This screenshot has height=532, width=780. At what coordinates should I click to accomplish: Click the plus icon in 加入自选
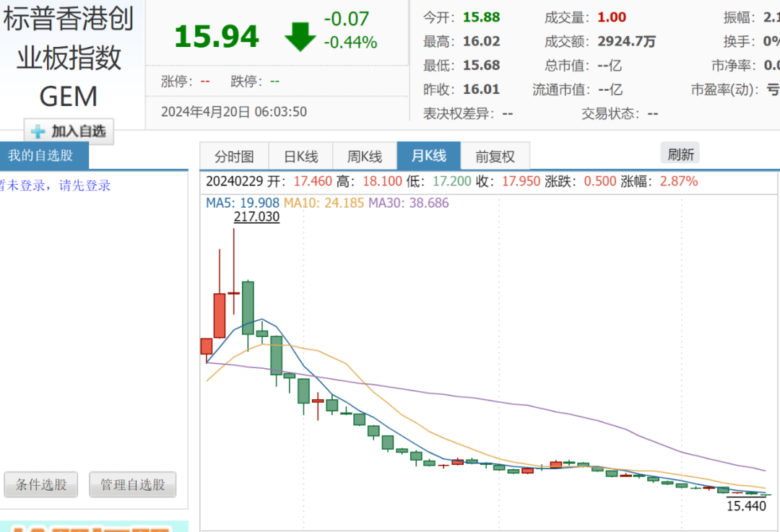point(38,132)
